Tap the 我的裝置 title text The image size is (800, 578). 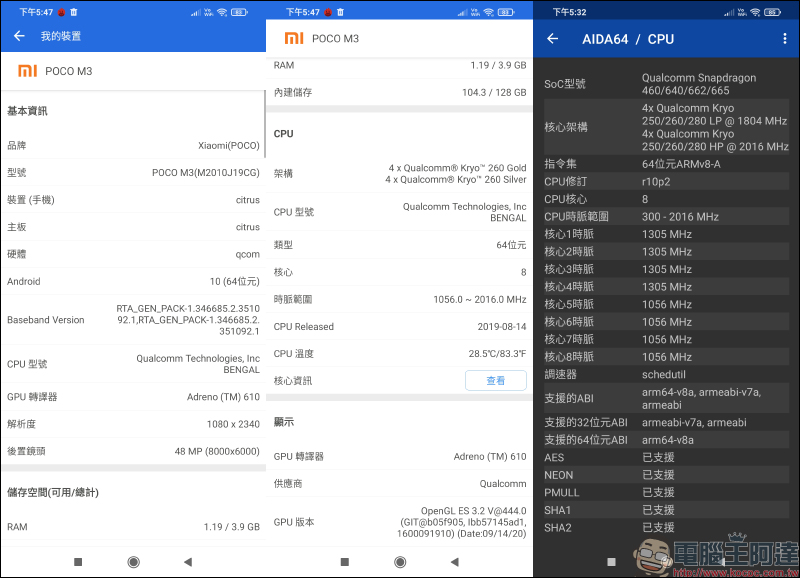pyautogui.click(x=61, y=36)
